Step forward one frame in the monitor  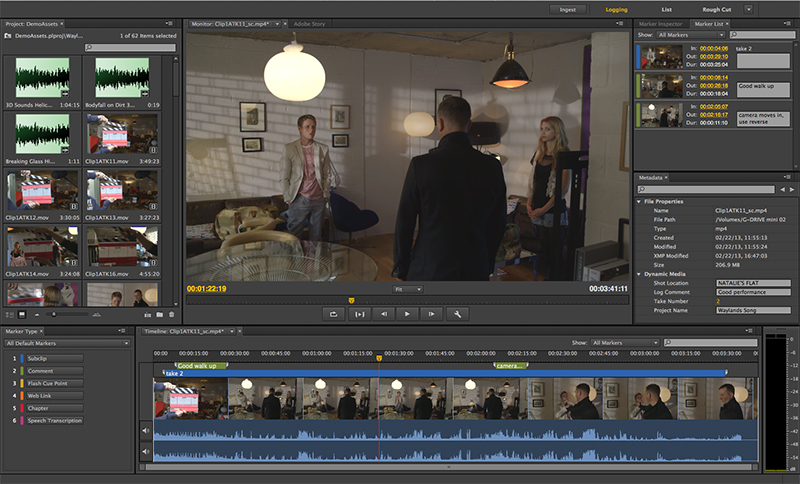click(431, 314)
